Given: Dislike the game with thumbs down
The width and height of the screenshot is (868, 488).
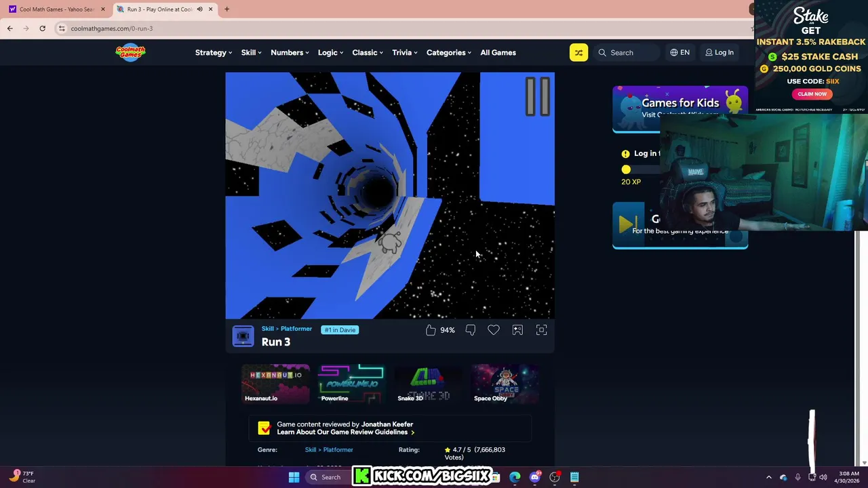Looking at the screenshot, I should click(x=471, y=330).
